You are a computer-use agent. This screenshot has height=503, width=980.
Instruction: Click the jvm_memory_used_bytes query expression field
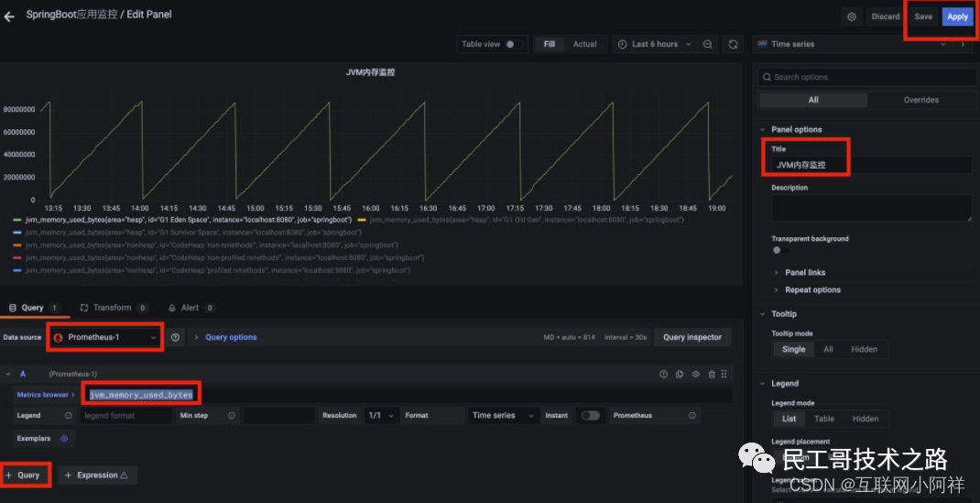pyautogui.click(x=408, y=395)
